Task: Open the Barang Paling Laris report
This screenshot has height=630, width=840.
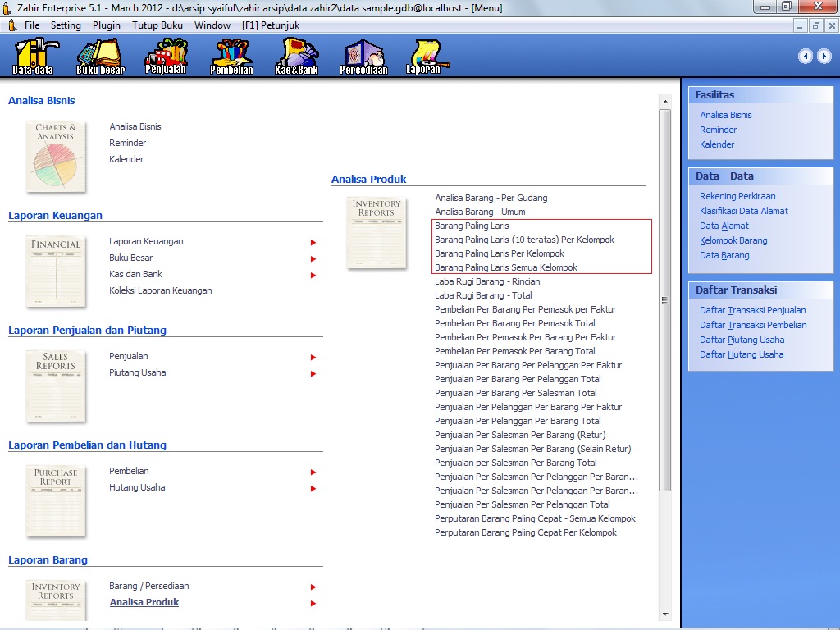Action: point(472,226)
